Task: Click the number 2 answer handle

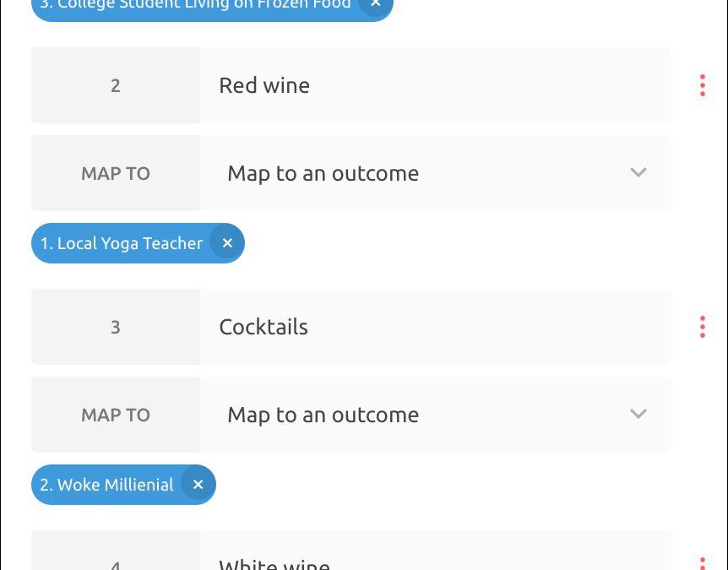Action: pyautogui.click(x=116, y=85)
